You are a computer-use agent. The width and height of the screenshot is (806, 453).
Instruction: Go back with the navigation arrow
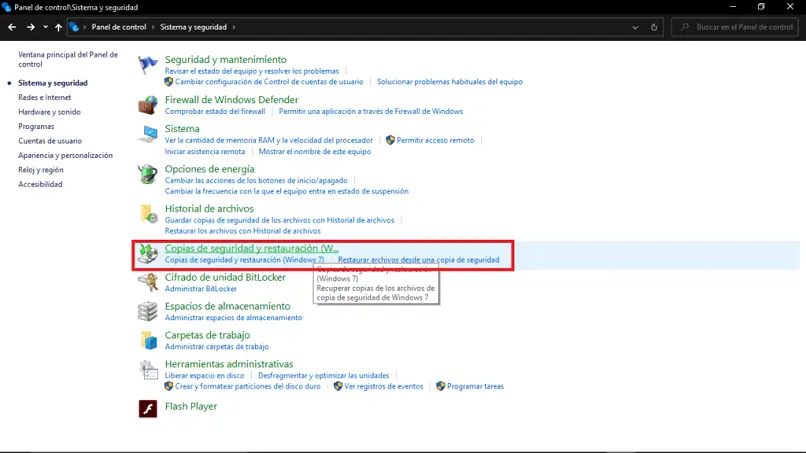pos(12,27)
